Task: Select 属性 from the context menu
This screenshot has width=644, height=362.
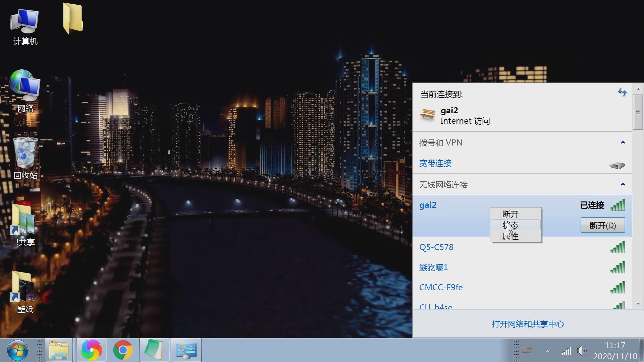Action: click(510, 236)
